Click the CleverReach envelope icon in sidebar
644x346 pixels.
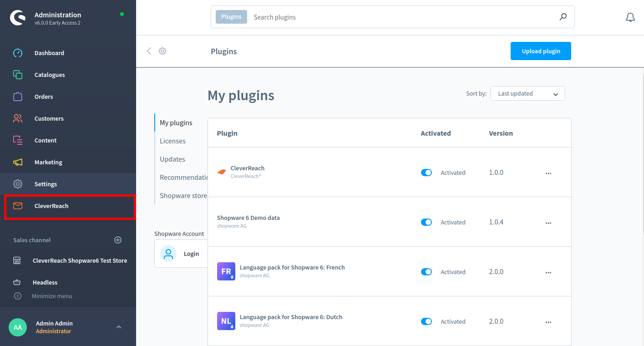pos(18,206)
